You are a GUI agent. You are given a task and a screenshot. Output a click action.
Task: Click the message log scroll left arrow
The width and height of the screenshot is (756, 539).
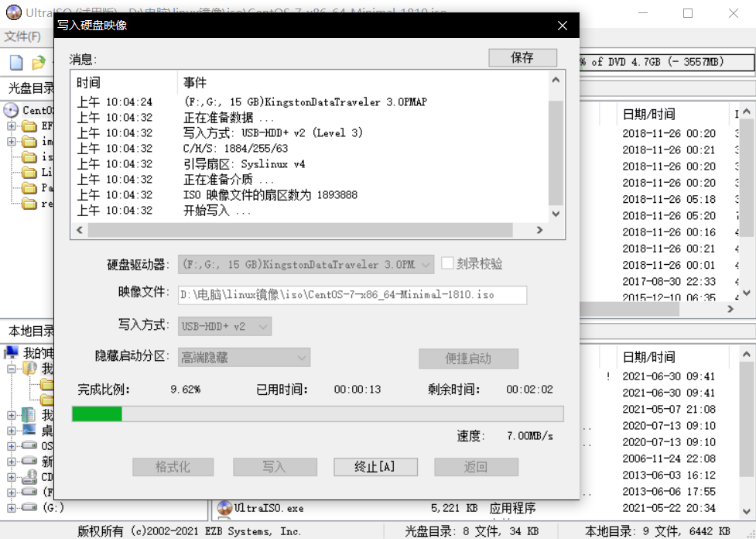pyautogui.click(x=80, y=230)
